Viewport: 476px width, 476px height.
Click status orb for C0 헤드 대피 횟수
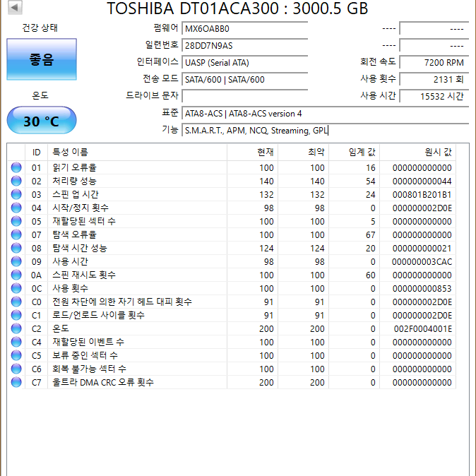pyautogui.click(x=16, y=302)
